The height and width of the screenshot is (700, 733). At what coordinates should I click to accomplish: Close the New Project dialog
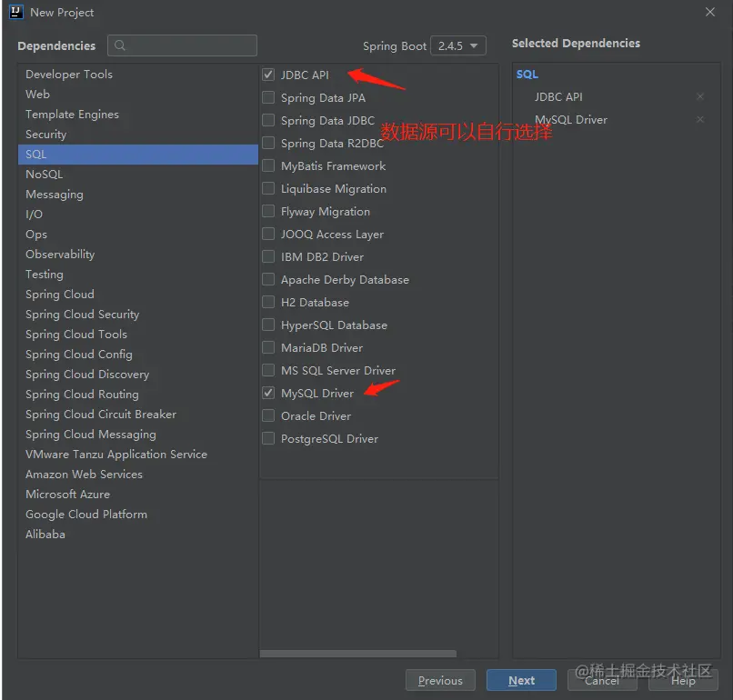tap(709, 12)
